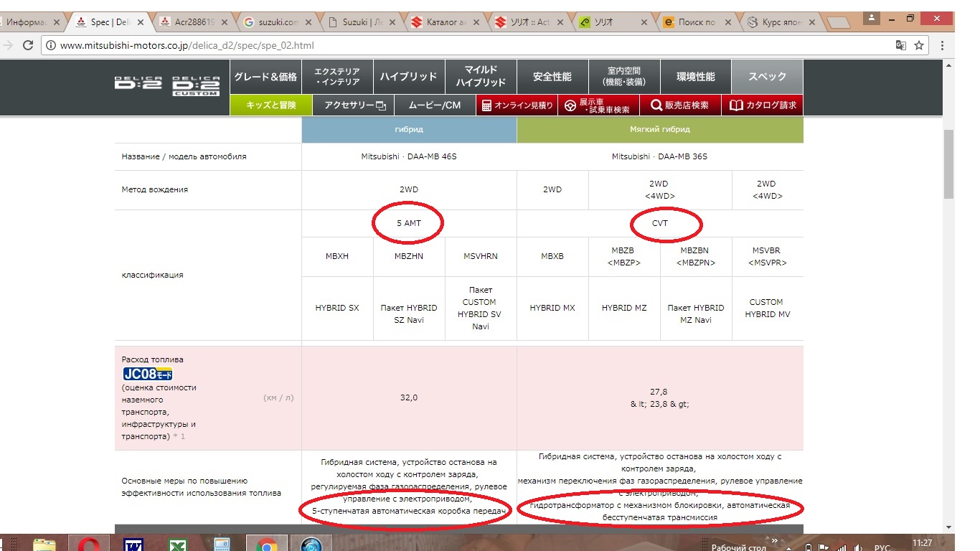Open the Chrome three-dot menu
Image resolution: width=980 pixels, height=551 pixels.
click(942, 45)
